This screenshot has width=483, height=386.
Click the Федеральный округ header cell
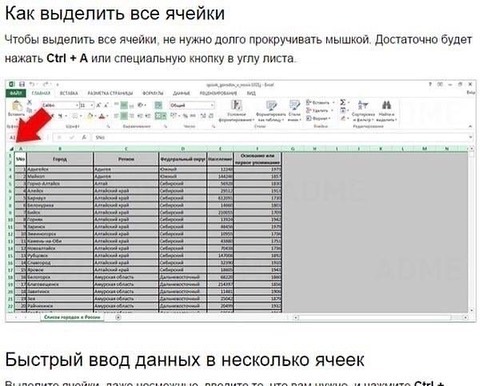click(x=183, y=159)
